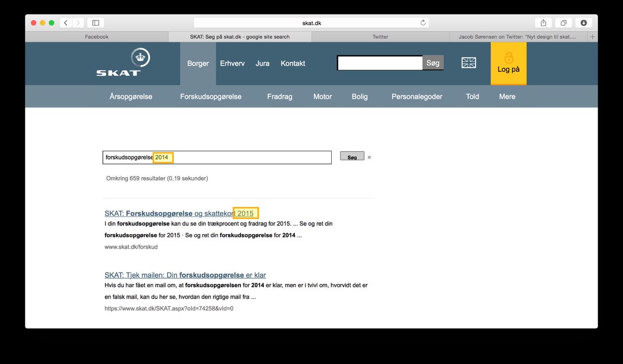
Task: Select the Borger menu item
Action: tap(198, 63)
